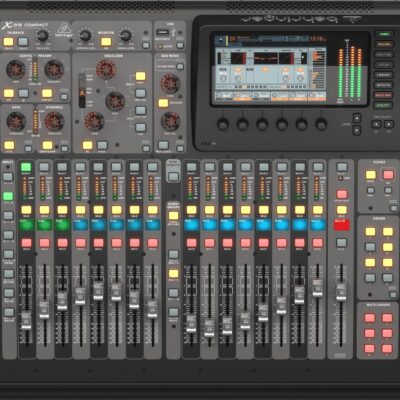Click the main strip's fader cap
Viewport: 400px width, 400px height.
pyautogui.click(x=341, y=292)
